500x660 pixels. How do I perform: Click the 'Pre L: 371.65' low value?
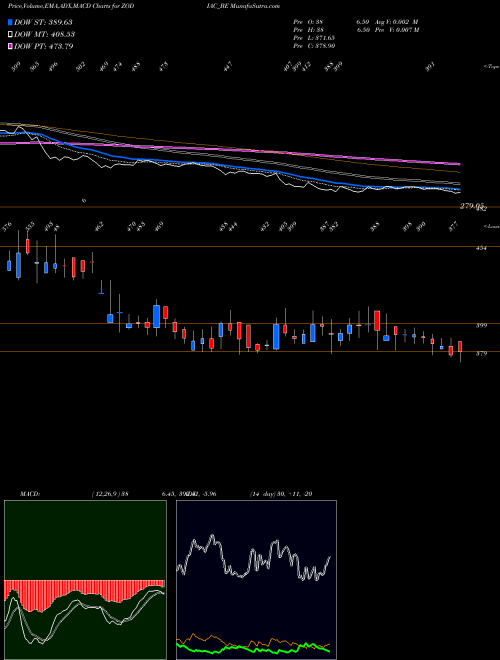314,38
